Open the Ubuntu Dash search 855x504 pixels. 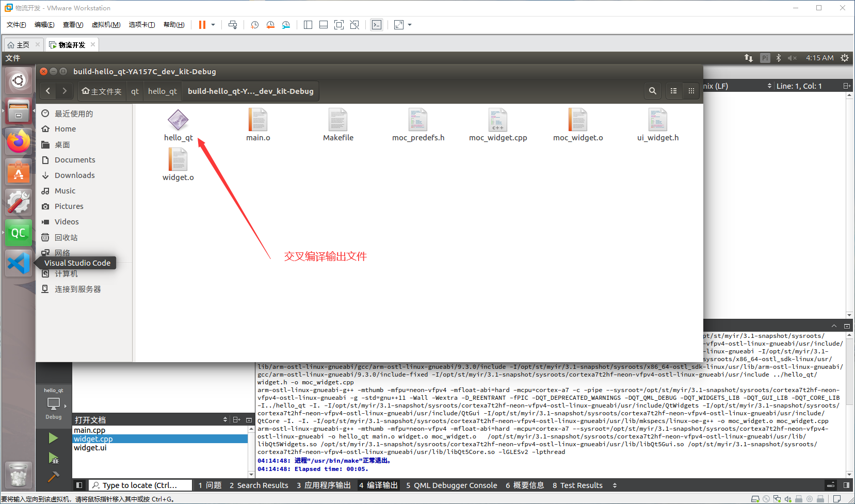click(19, 80)
